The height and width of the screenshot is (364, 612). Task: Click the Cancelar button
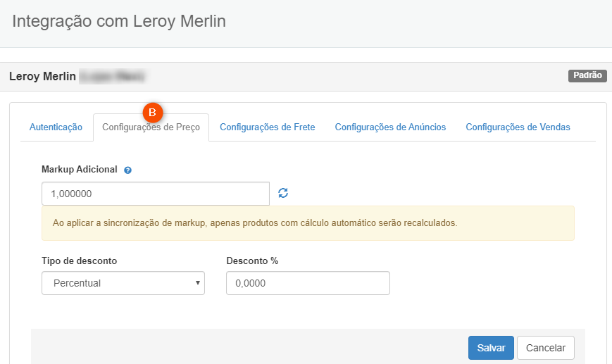tap(546, 348)
